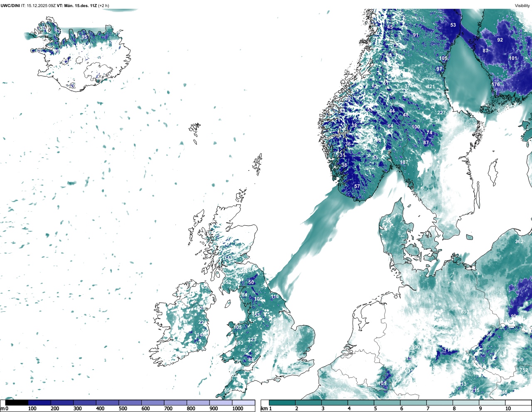This screenshot has width=532, height=412.
Task: Click the 500–600 m legend color box
Action: (x=130, y=403)
